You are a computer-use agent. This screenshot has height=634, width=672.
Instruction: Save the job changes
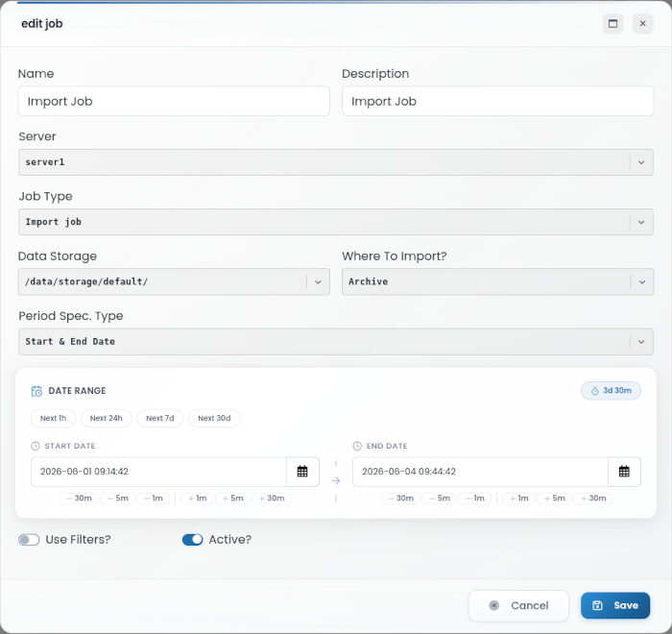(615, 606)
